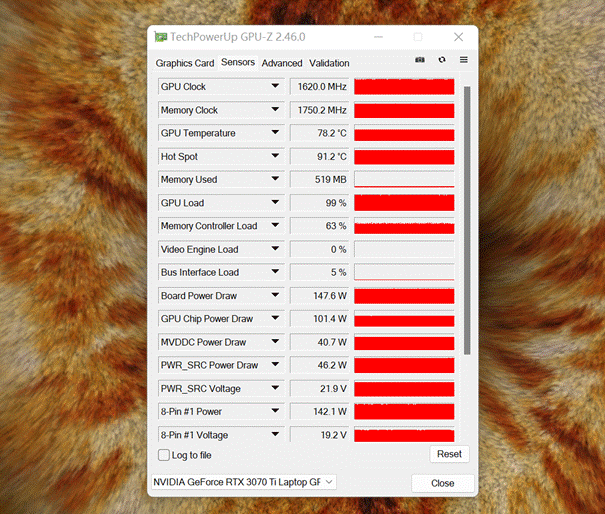Enable the Log to file checkbox

pos(164,455)
